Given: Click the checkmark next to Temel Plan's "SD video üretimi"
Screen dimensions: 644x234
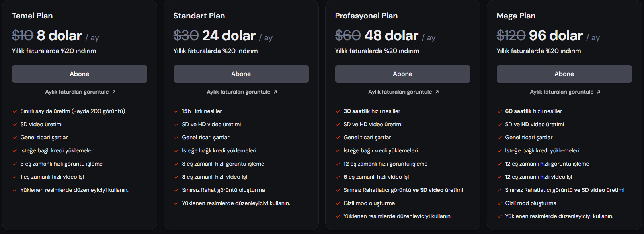Looking at the screenshot, I should click(x=15, y=125).
